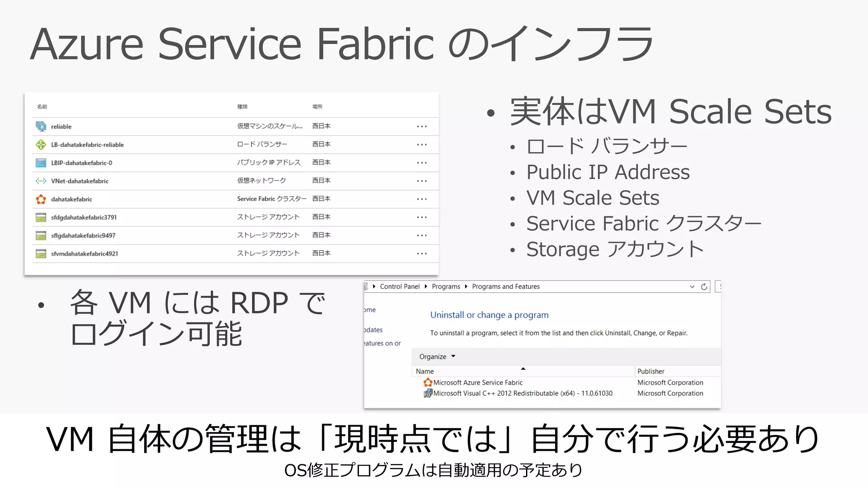Viewport: 868px width, 488px height.
Task: Go to the Programs breadcrumb
Action: [446, 287]
